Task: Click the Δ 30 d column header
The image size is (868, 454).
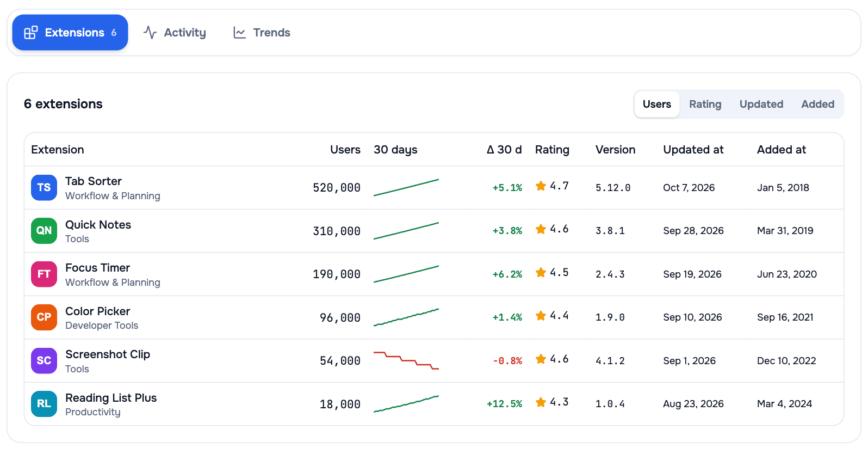Action: tap(504, 150)
